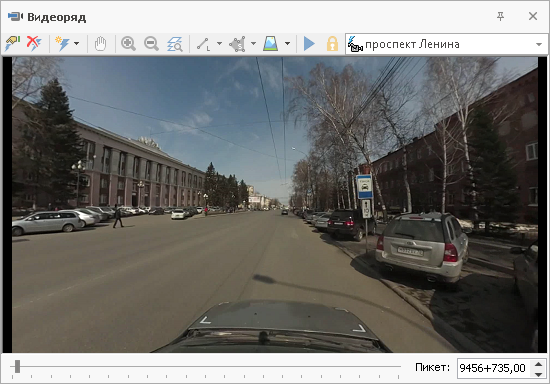Select the length measurement line tool
The image size is (550, 384).
click(x=203, y=44)
